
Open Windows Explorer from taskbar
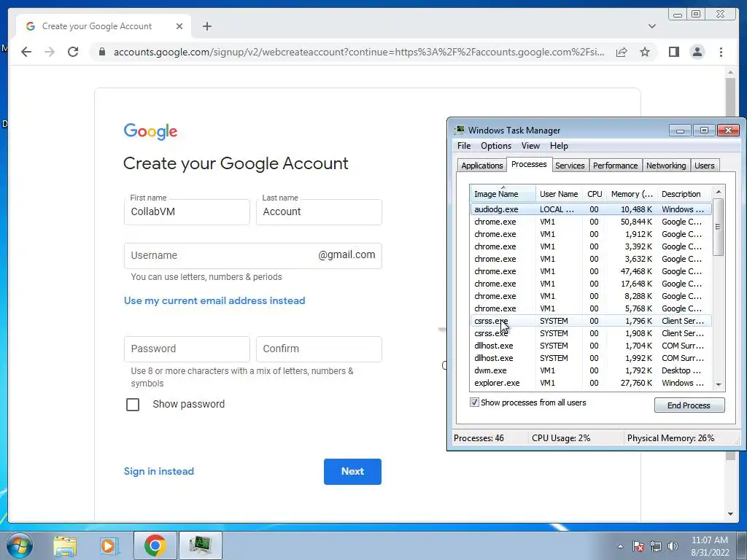click(65, 545)
